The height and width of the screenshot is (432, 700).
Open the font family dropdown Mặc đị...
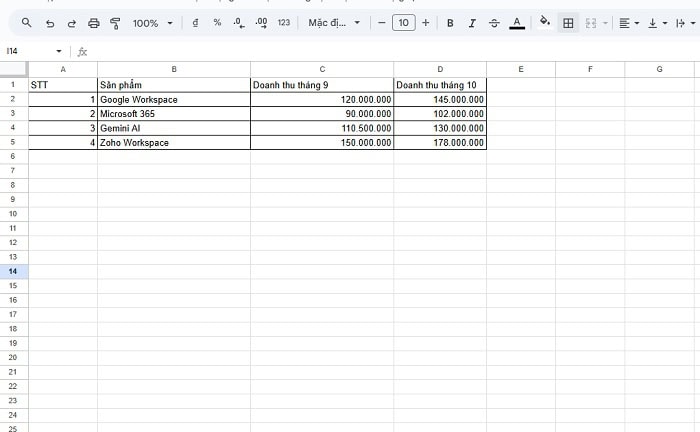pos(334,23)
